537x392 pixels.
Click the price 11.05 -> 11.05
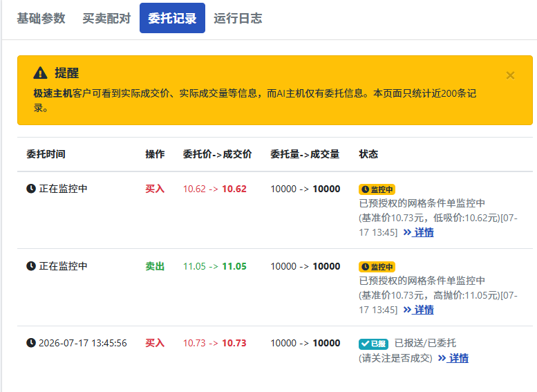point(215,266)
